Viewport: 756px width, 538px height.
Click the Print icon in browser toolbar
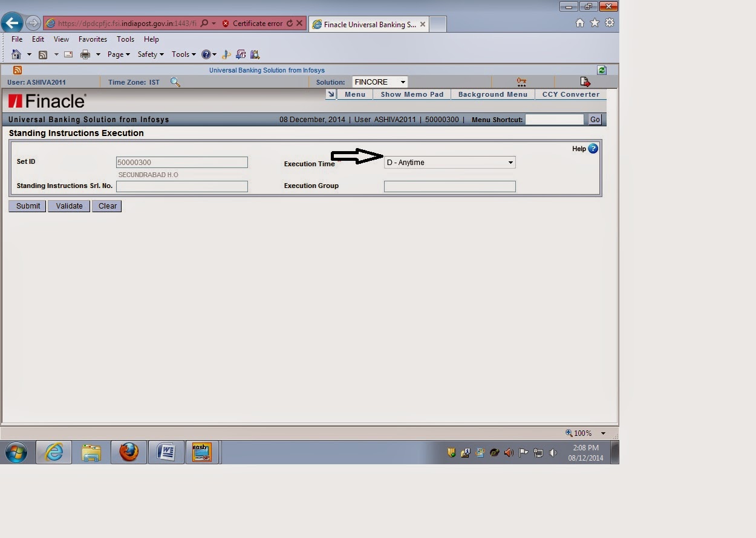84,54
